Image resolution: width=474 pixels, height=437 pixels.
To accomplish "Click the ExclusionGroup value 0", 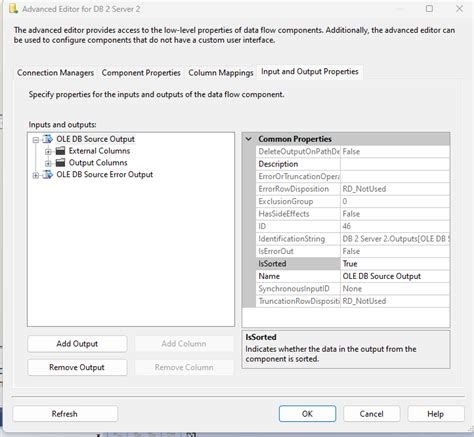I will (x=395, y=201).
